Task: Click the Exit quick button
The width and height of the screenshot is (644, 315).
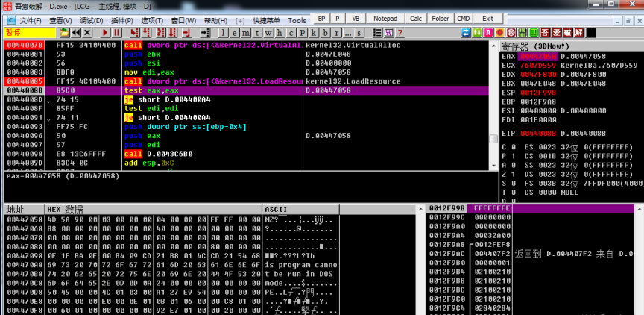Action: [488, 19]
